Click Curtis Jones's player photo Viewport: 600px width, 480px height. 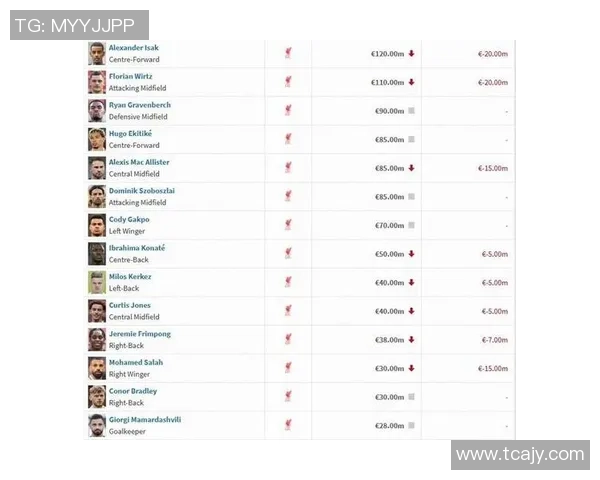[x=96, y=311]
